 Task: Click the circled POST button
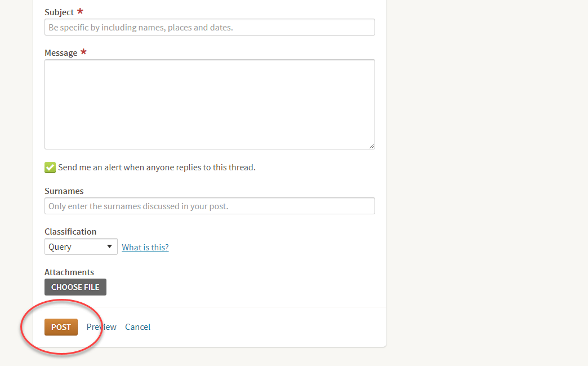pos(61,327)
